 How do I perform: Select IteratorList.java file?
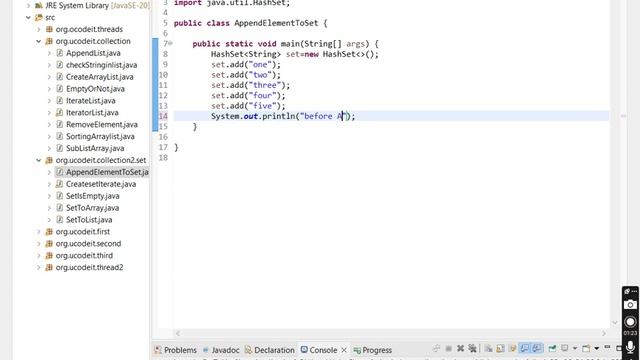click(x=92, y=112)
